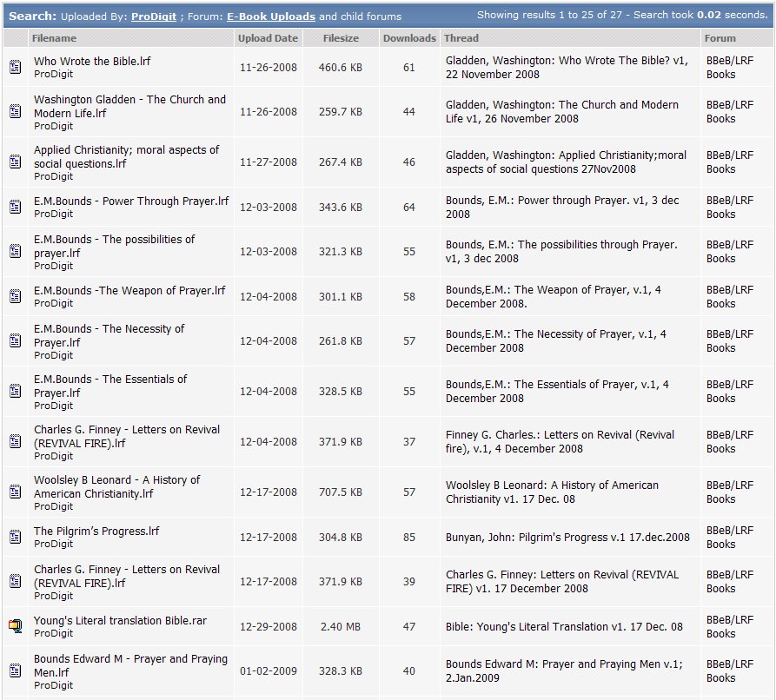This screenshot has width=776, height=700.
Task: Click the file icon for 12-04-2008 Letters on Revival
Action: (x=16, y=441)
